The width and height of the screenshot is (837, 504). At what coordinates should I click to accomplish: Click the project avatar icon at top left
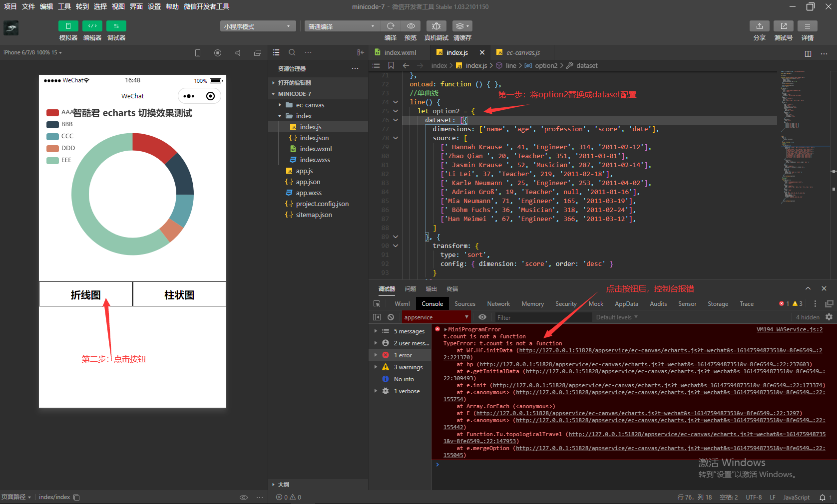[11, 28]
